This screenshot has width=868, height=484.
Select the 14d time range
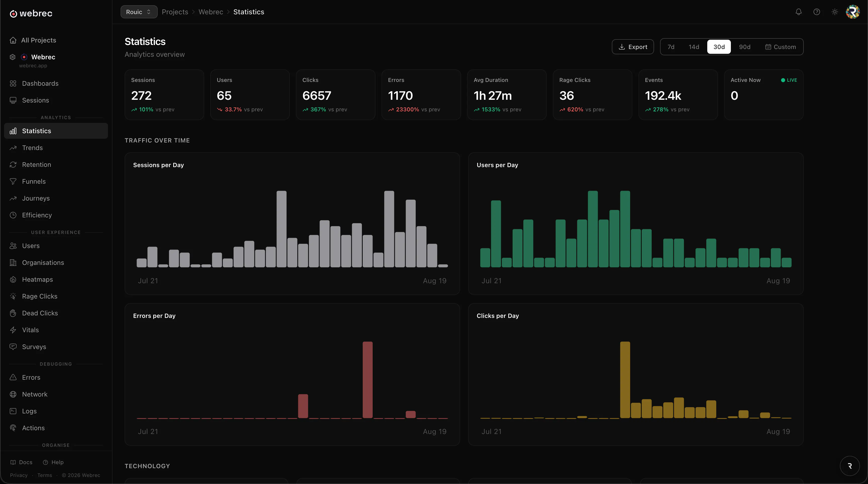coord(694,47)
